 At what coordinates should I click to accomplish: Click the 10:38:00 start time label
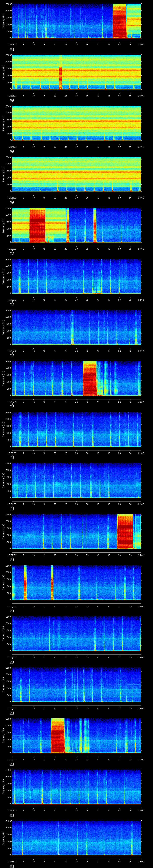pyautogui.click(x=12, y=861)
